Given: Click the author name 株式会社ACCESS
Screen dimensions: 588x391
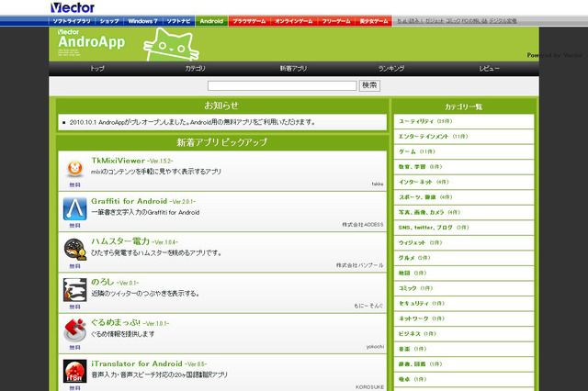Looking at the screenshot, I should [363, 224].
